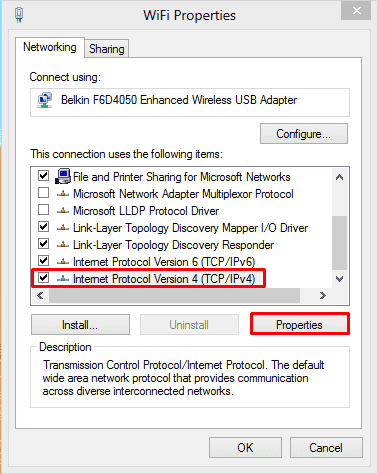
Task: Click the Microsoft LLDP Protocol Driver icon
Action: [63, 211]
